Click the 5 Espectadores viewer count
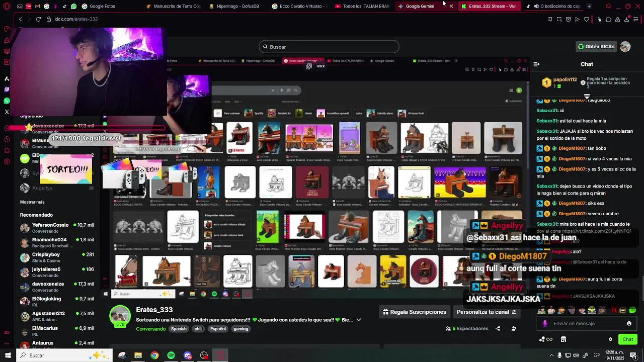Screen dimensions: 644x362 [467, 328]
